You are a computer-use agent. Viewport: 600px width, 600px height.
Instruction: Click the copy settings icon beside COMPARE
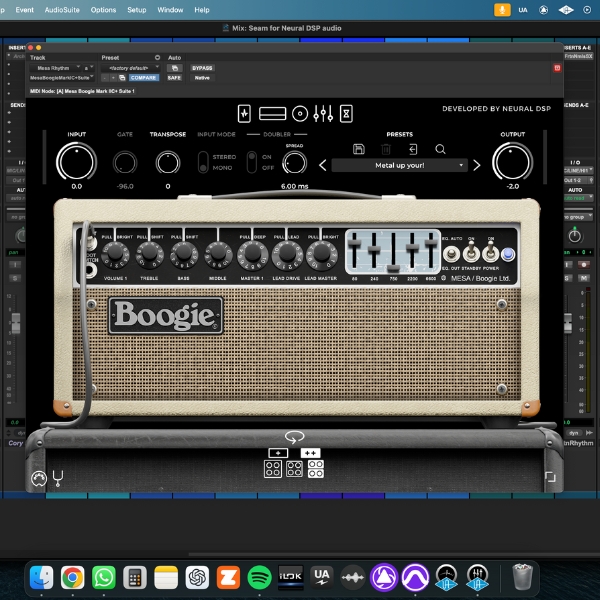pyautogui.click(x=122, y=78)
